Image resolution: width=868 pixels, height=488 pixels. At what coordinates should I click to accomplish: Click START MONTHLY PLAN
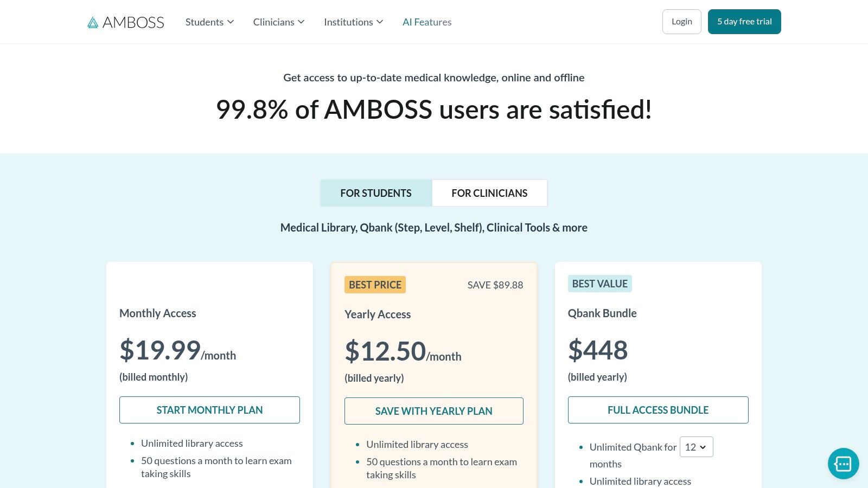[x=209, y=409]
